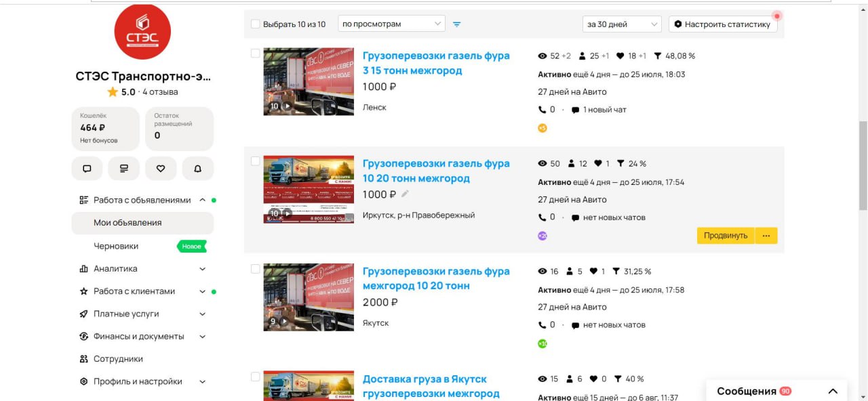Image resolution: width=868 pixels, height=401 pixels.
Task: Select checkbox of '10 20 тонн межгород' Irkutsk listing
Action: [x=256, y=161]
